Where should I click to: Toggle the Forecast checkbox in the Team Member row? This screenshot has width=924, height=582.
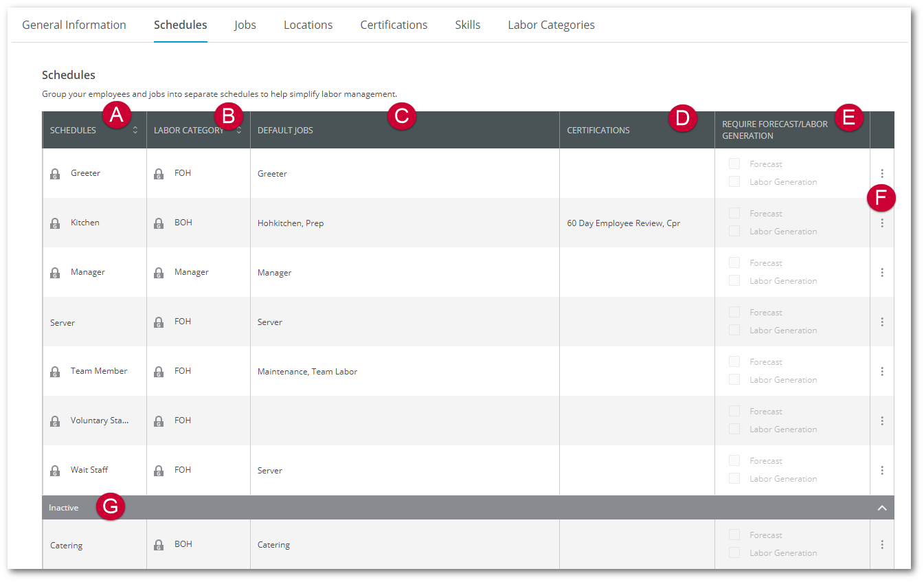(734, 361)
